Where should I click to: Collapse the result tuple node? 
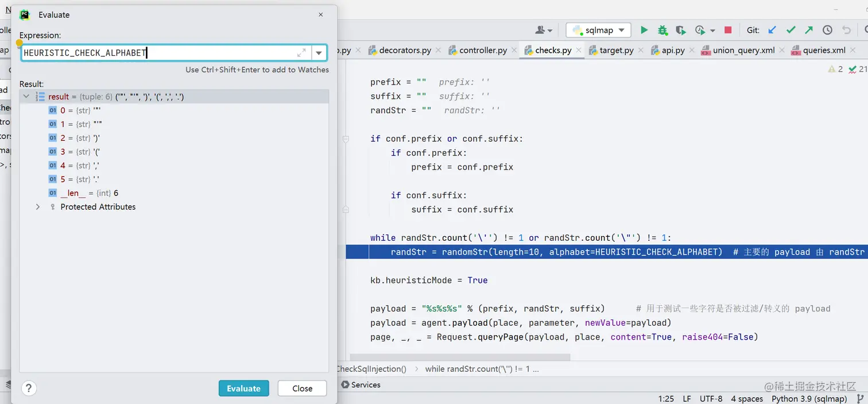26,97
